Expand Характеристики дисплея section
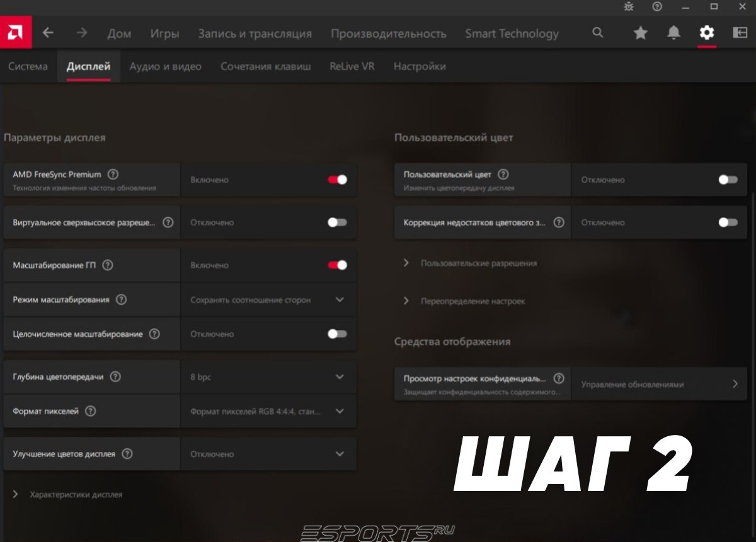The width and height of the screenshot is (756, 542). click(x=67, y=495)
